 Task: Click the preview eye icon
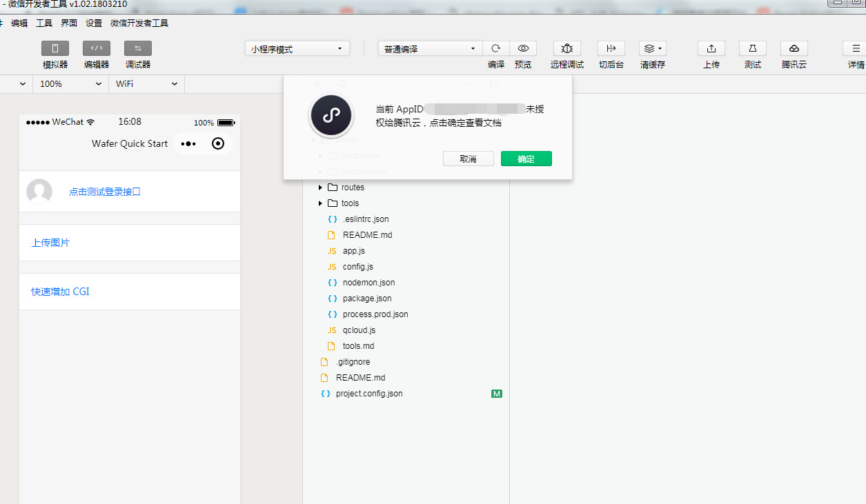523,48
